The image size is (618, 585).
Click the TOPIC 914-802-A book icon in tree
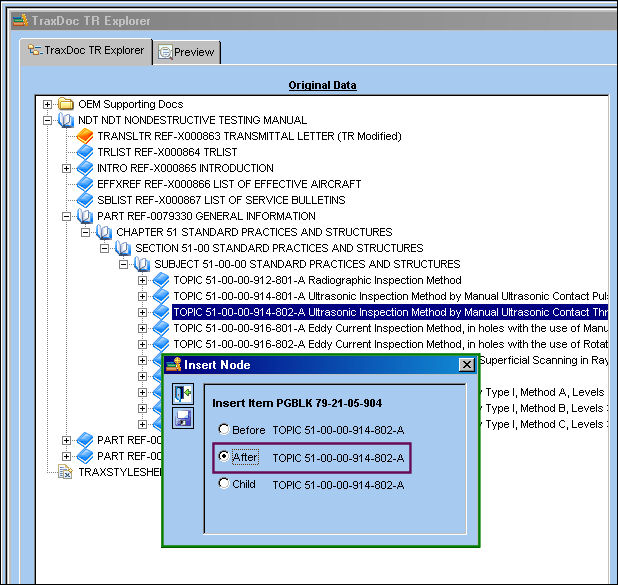tap(161, 312)
